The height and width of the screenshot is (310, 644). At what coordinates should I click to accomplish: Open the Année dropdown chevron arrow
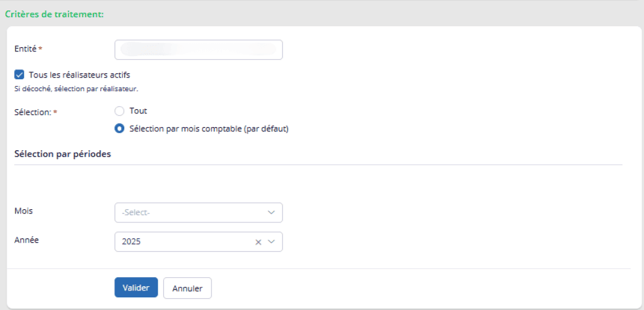point(272,242)
